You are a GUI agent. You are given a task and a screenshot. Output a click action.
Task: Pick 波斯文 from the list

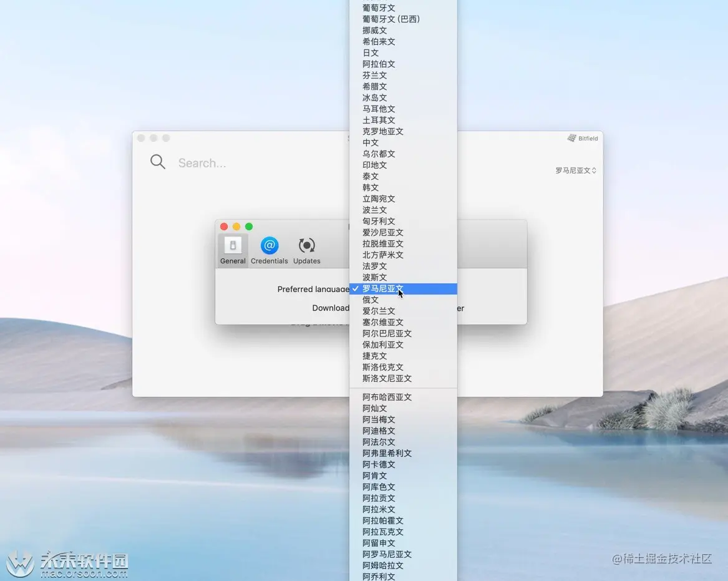coord(403,277)
